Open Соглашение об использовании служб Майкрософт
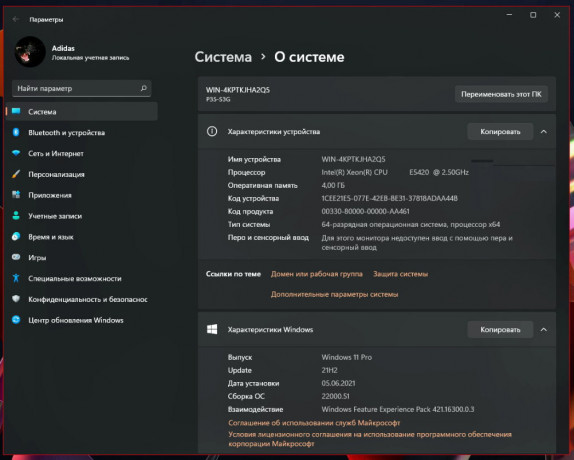 click(314, 423)
